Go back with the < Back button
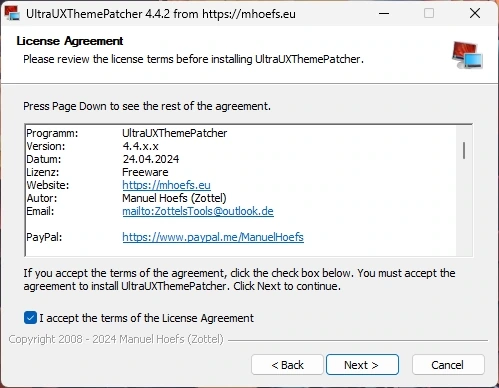The height and width of the screenshot is (388, 499). [287, 365]
